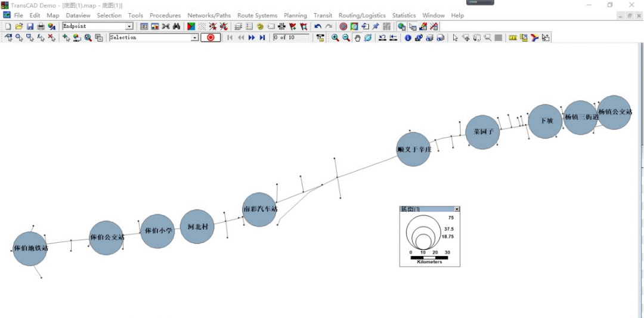This screenshot has height=318, width=644.
Task: Click the blue Info tool icon
Action: click(x=408, y=38)
